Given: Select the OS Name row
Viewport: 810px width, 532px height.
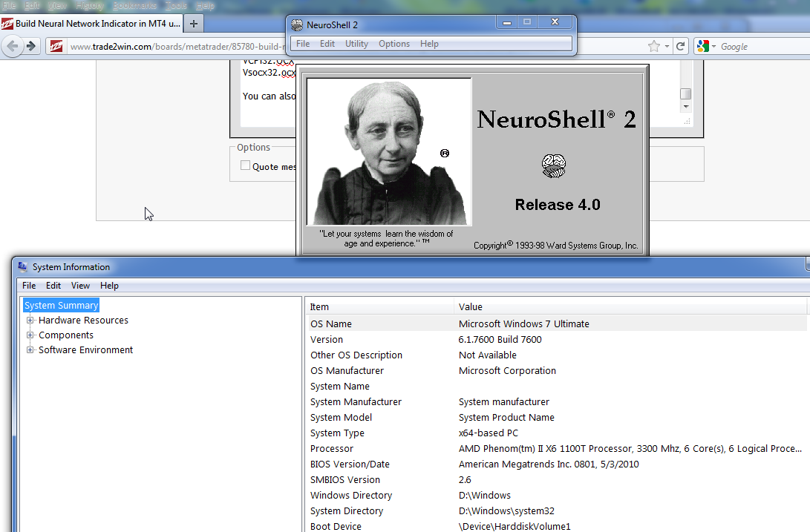Looking at the screenshot, I should (x=556, y=324).
